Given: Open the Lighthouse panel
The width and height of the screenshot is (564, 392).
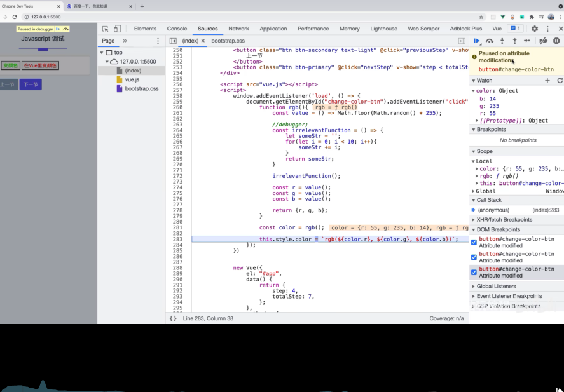Looking at the screenshot, I should 383,29.
